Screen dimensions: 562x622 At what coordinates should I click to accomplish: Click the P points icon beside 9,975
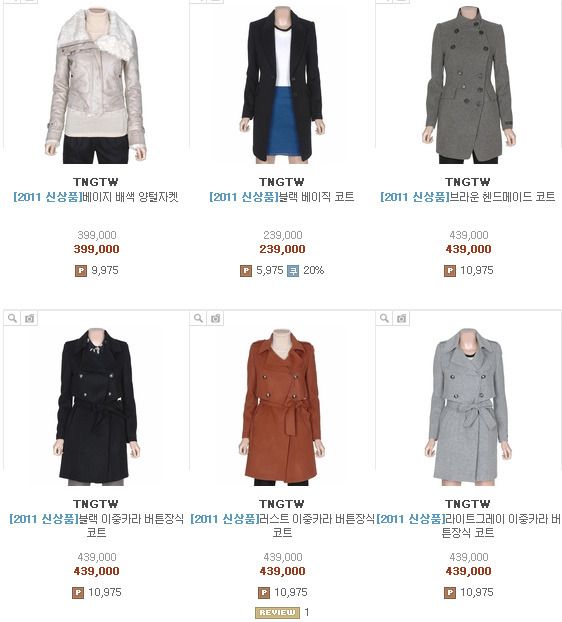click(81, 271)
